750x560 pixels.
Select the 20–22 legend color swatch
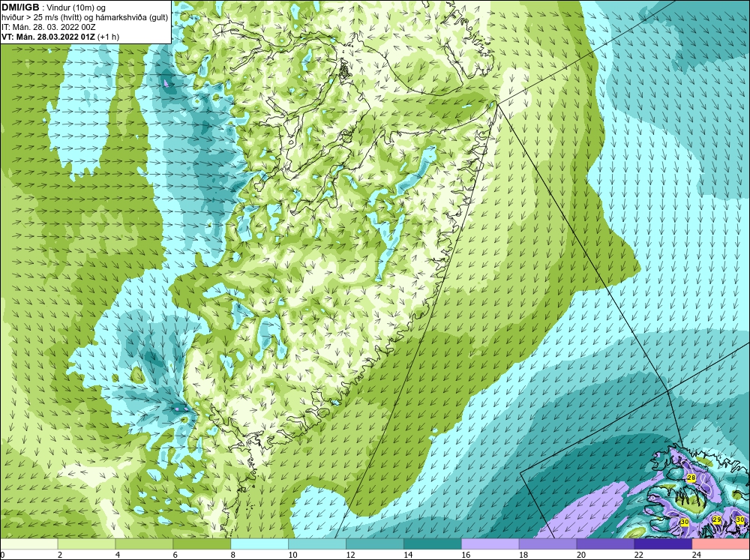point(605,544)
